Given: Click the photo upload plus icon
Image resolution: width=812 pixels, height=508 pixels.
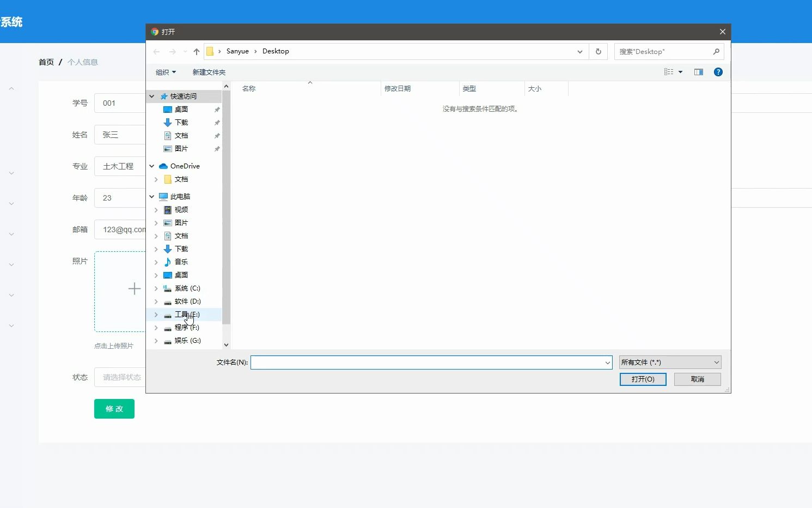Looking at the screenshot, I should pyautogui.click(x=134, y=288).
